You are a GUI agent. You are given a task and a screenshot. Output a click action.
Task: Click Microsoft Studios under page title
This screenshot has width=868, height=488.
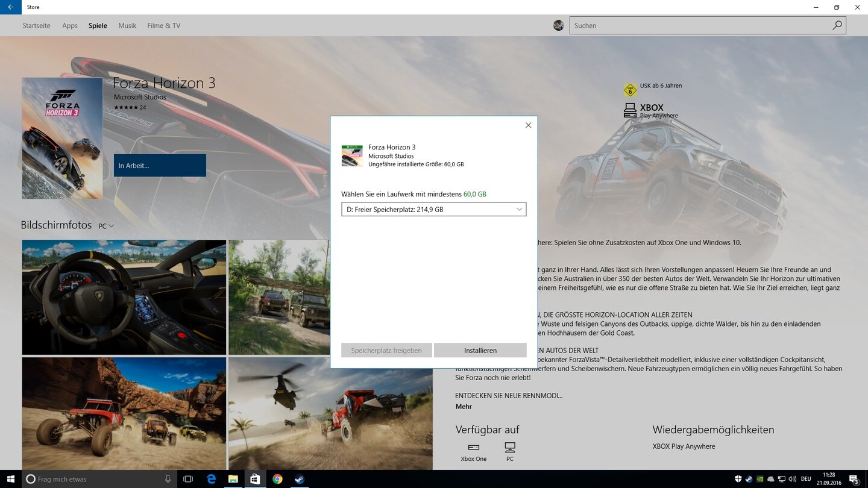[x=140, y=97]
